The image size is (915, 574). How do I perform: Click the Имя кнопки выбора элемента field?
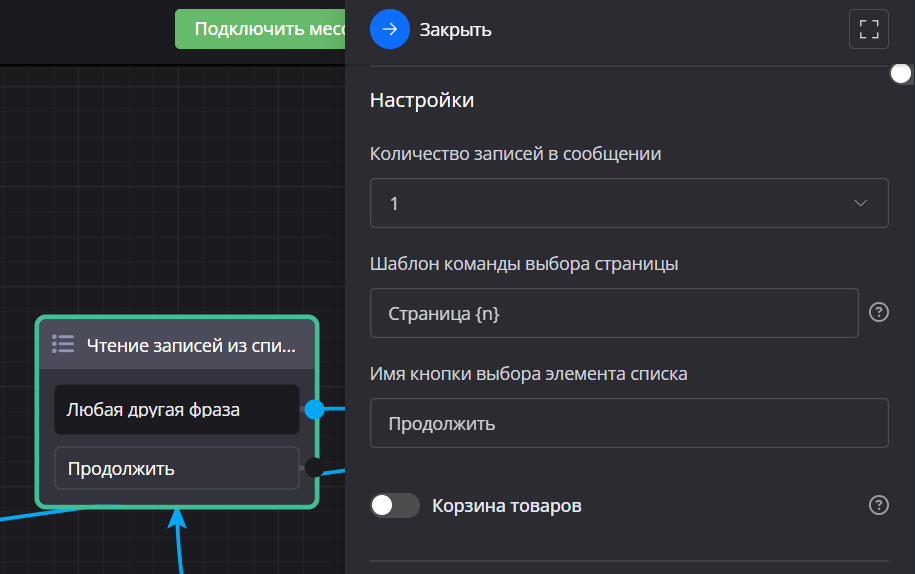(x=628, y=423)
